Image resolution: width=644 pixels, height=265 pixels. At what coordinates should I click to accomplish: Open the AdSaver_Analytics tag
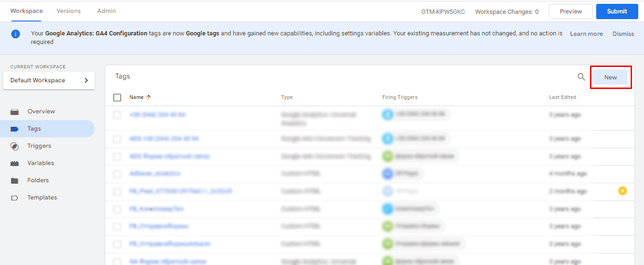[x=155, y=174]
